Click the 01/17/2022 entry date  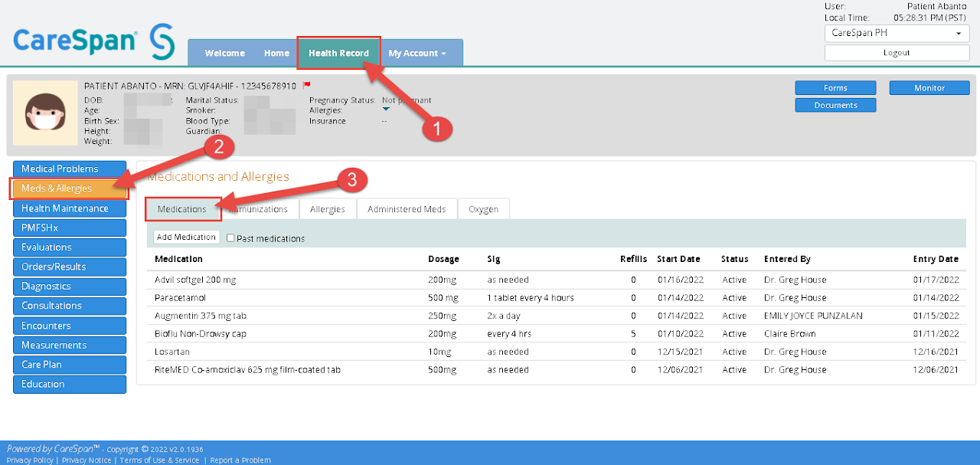click(937, 280)
